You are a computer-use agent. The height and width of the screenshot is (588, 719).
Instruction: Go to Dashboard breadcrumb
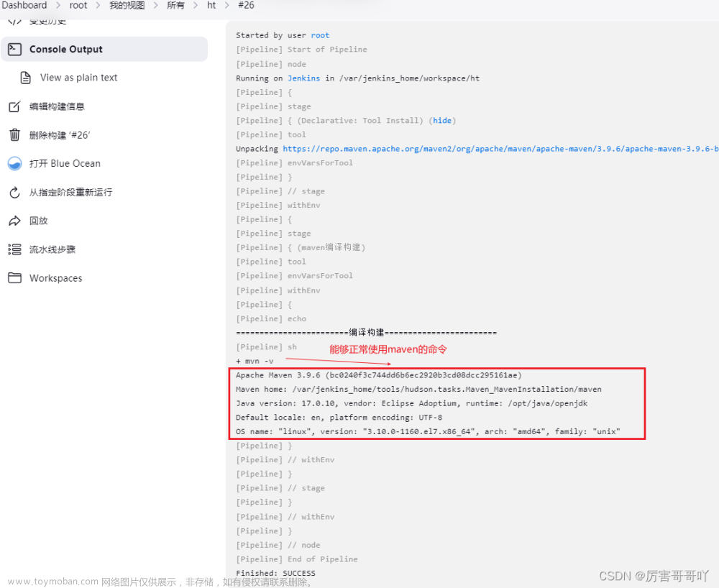click(x=24, y=5)
